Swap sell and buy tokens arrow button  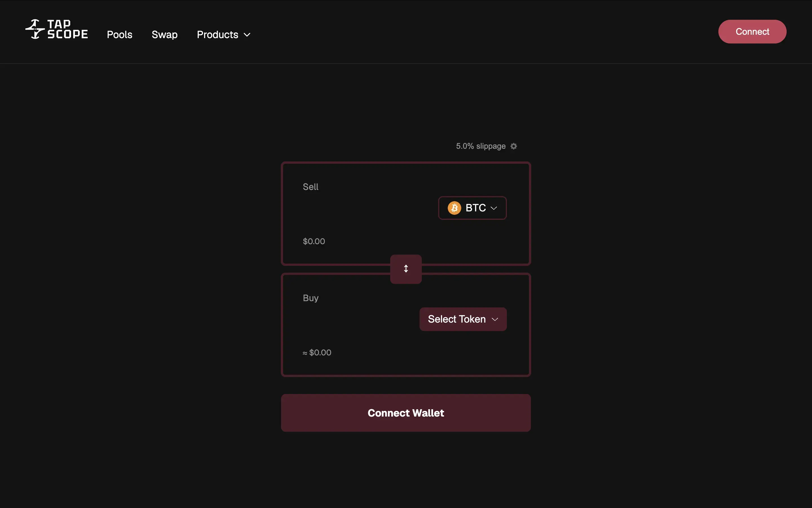(406, 269)
